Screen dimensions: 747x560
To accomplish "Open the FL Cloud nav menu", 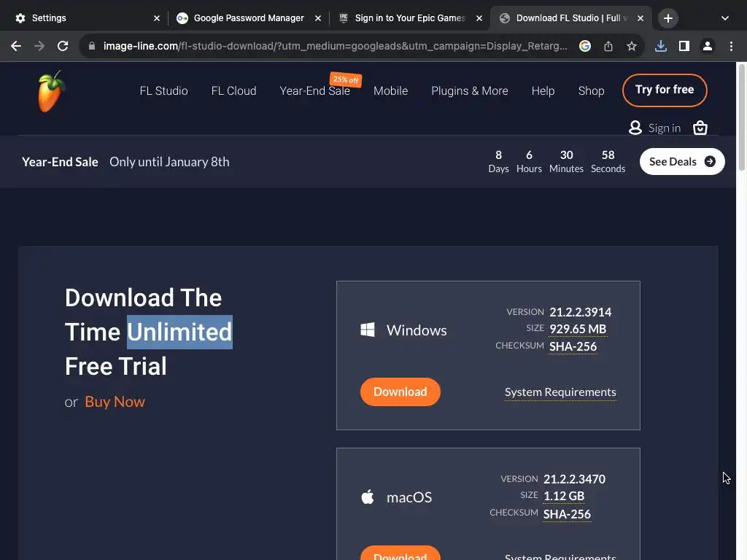I will click(233, 90).
